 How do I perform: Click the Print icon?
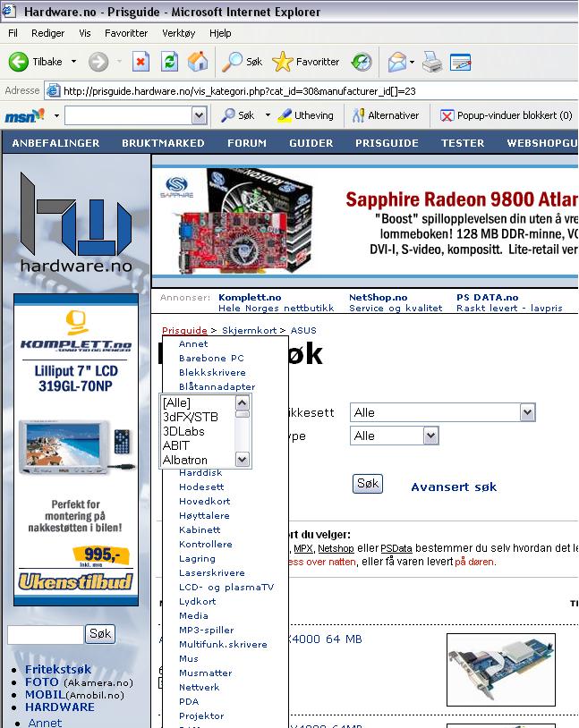(x=431, y=62)
